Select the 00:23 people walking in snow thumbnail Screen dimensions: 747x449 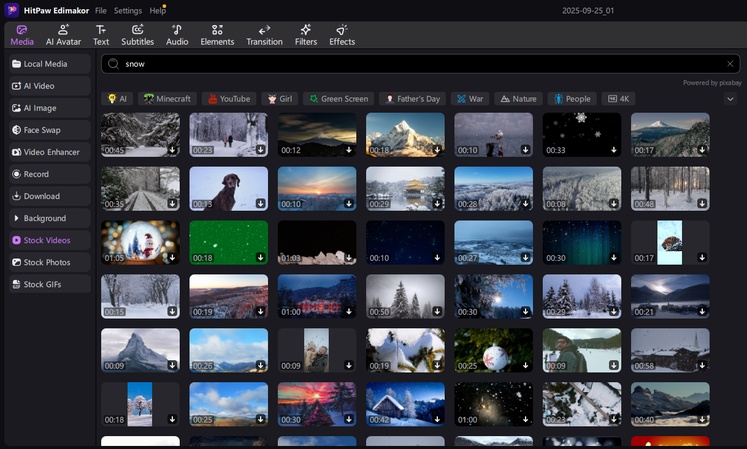pyautogui.click(x=229, y=135)
